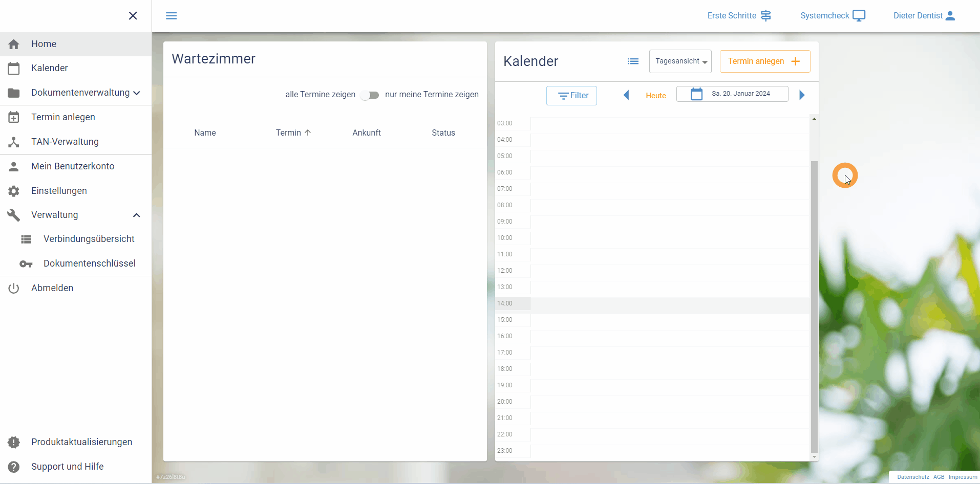Open the date picker field Sa. 20. Januar 2024

coord(732,94)
